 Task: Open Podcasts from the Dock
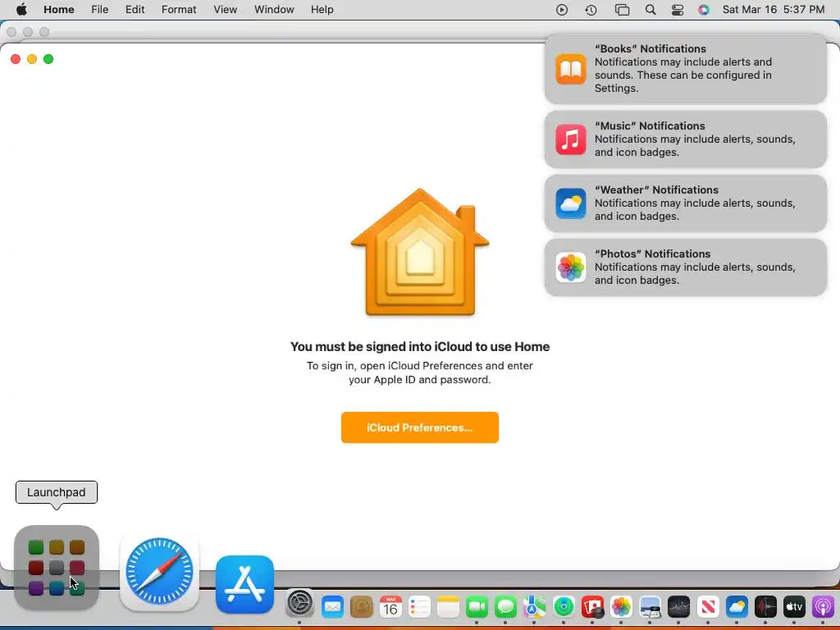(824, 607)
